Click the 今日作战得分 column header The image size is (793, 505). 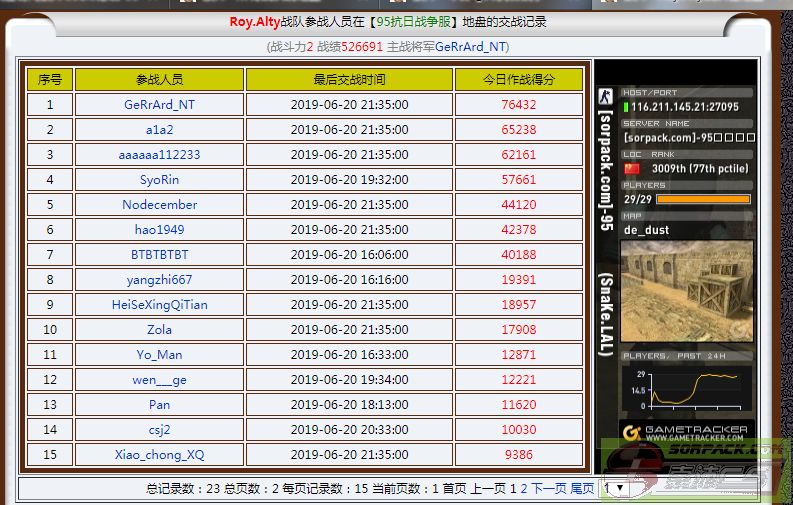(x=518, y=79)
